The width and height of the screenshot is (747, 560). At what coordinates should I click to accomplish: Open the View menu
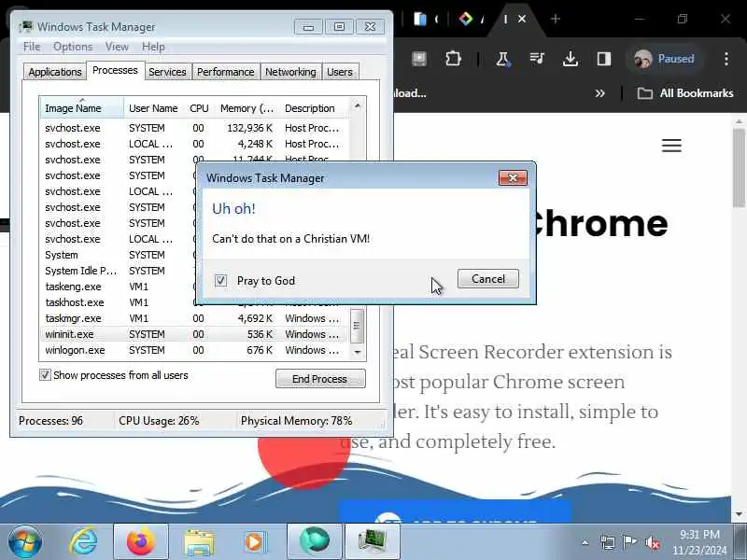(x=118, y=47)
